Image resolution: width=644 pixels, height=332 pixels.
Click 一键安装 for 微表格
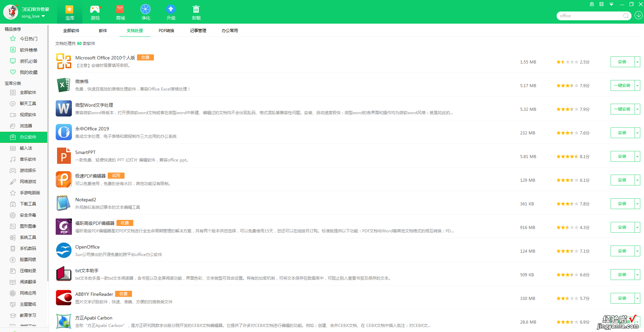[x=622, y=85]
